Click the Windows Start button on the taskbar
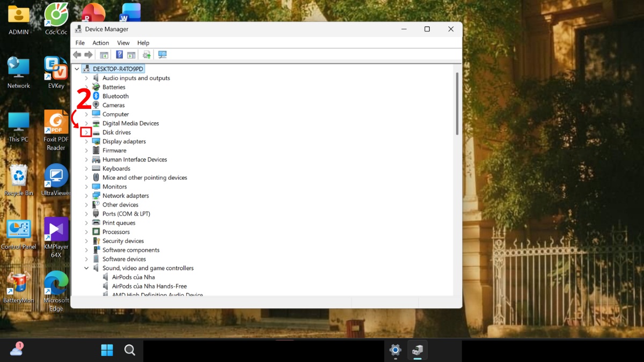 tap(107, 350)
